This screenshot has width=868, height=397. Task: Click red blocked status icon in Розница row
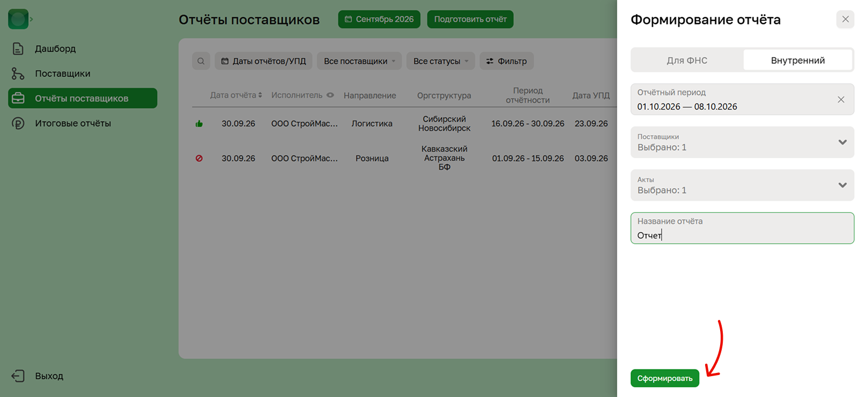(199, 159)
